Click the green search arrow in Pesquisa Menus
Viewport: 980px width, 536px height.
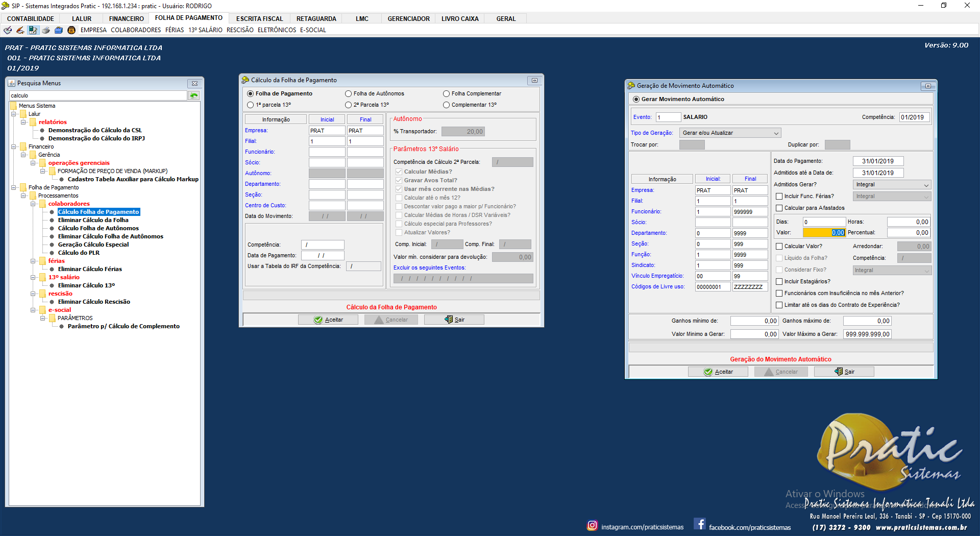click(x=194, y=95)
